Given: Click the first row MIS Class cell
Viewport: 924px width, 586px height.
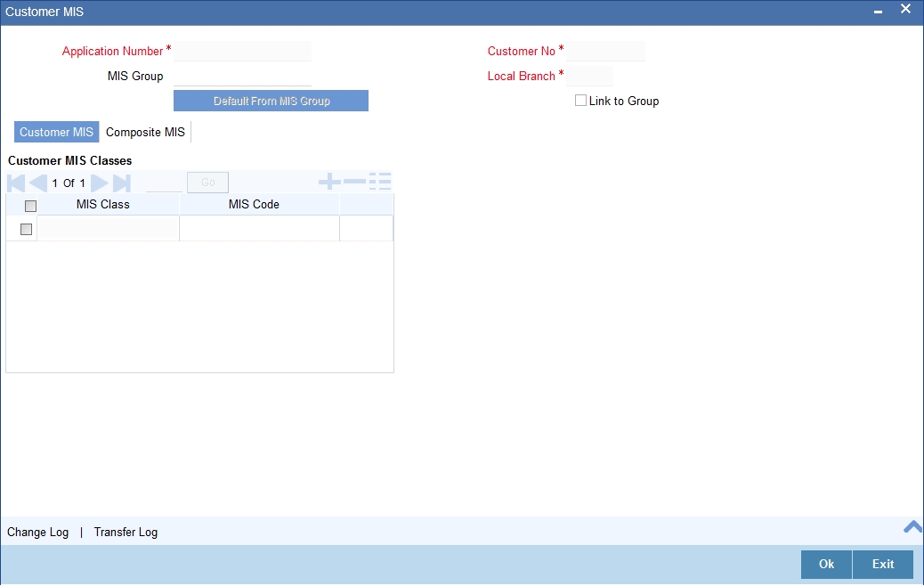Looking at the screenshot, I should coord(109,228).
